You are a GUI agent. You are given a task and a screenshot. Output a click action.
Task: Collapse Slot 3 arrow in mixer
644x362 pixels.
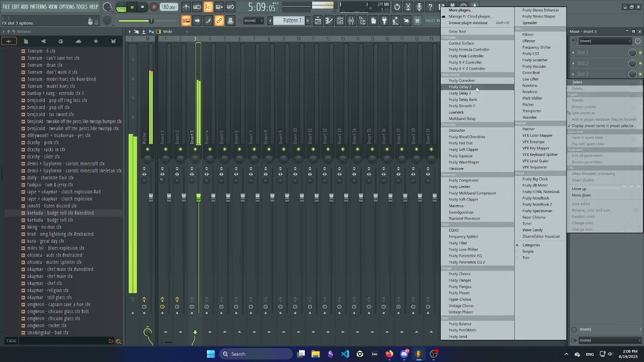(x=573, y=74)
